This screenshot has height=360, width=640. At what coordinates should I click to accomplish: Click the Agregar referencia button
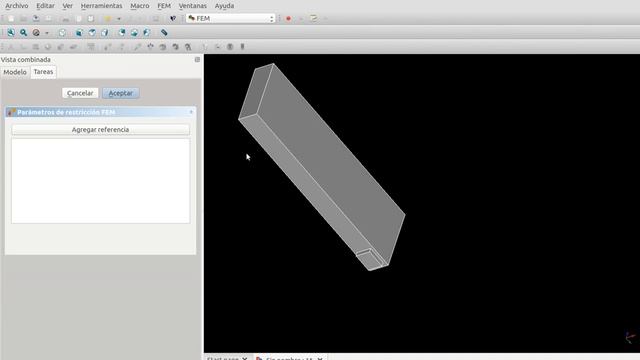tap(100, 129)
